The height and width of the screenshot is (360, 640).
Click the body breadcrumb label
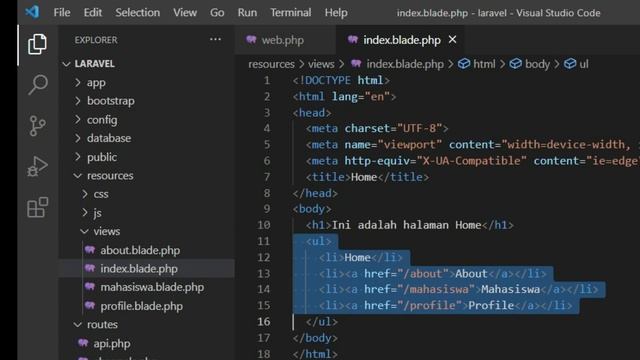pyautogui.click(x=537, y=64)
